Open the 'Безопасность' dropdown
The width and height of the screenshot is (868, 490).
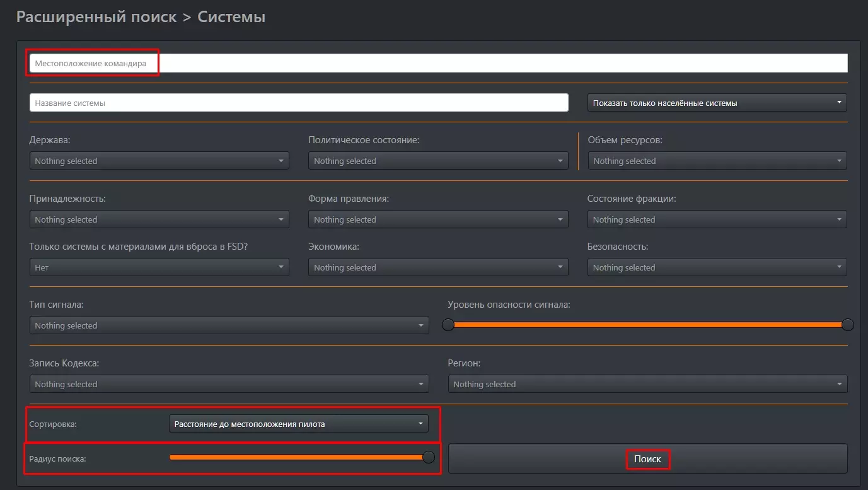[x=717, y=267]
